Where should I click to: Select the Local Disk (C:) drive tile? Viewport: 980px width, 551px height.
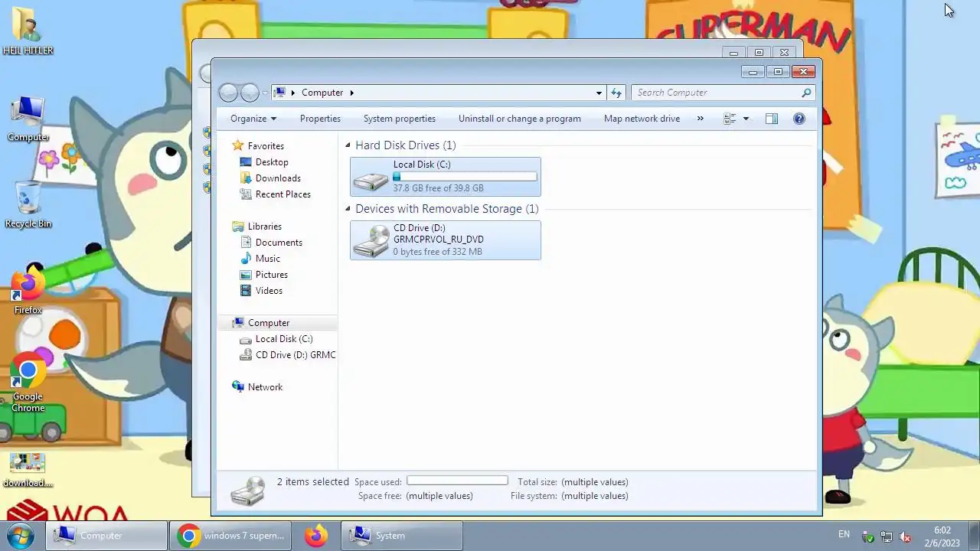446,177
